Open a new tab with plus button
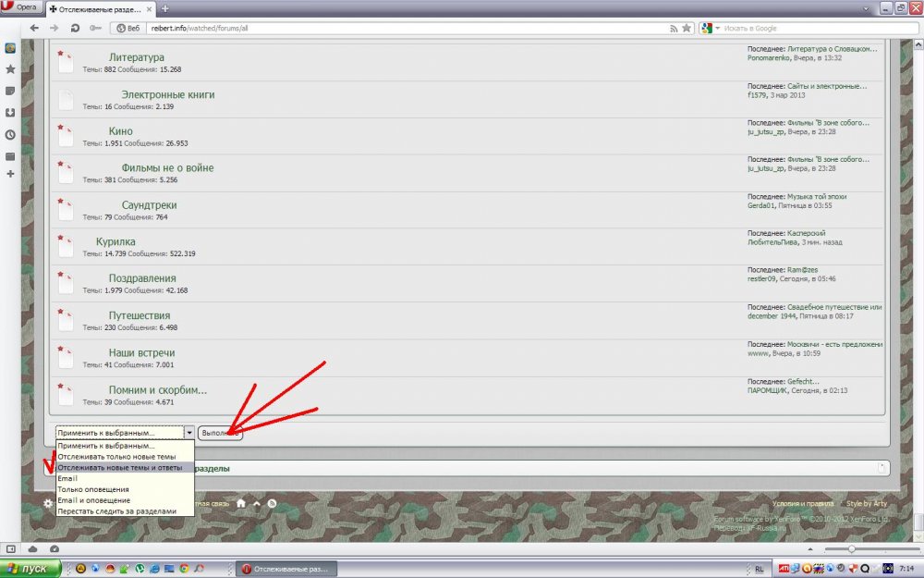Viewport: 924px width, 578px height. (x=165, y=9)
